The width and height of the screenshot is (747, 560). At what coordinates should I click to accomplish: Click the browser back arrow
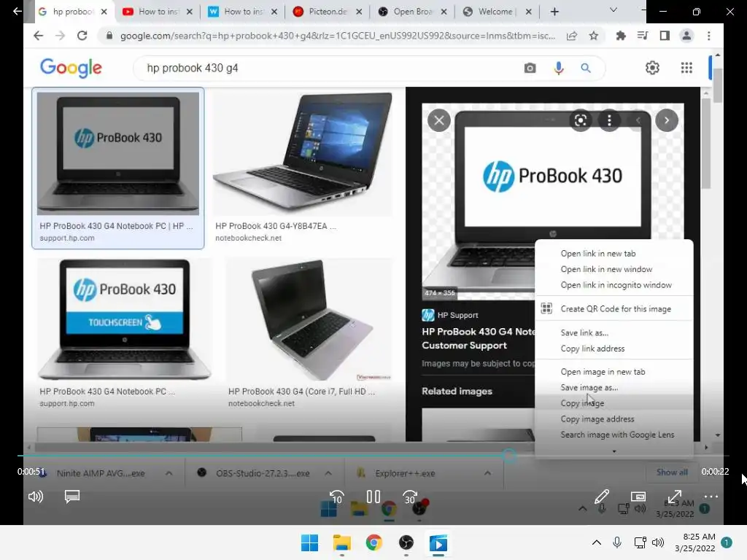coord(38,36)
